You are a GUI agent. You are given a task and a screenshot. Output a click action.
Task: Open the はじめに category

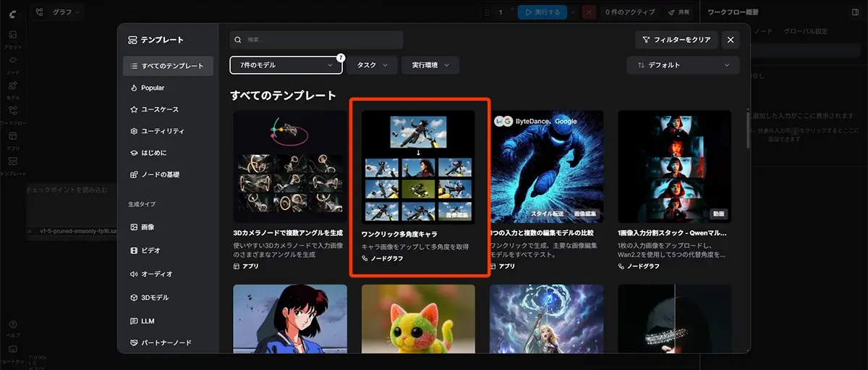[x=168, y=153]
